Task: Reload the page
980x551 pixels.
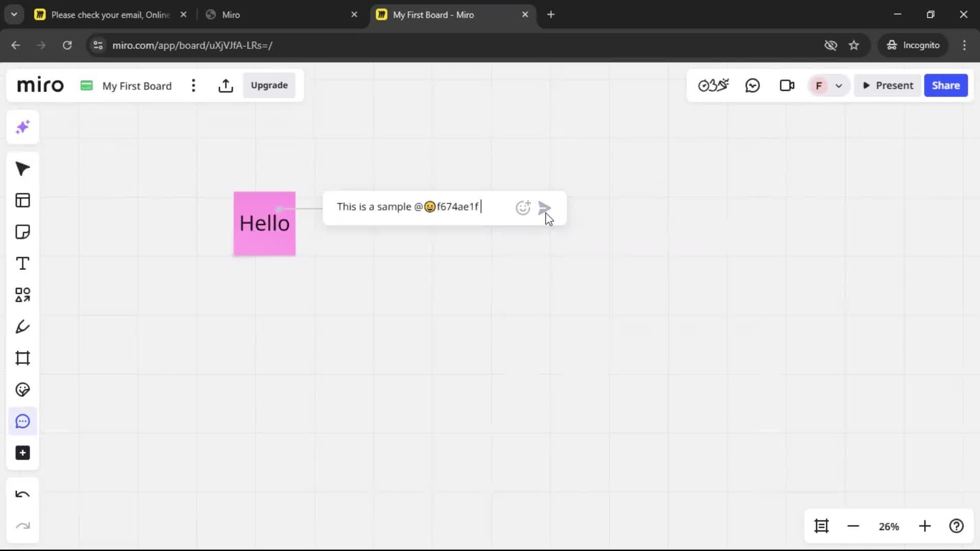Action: 67,45
